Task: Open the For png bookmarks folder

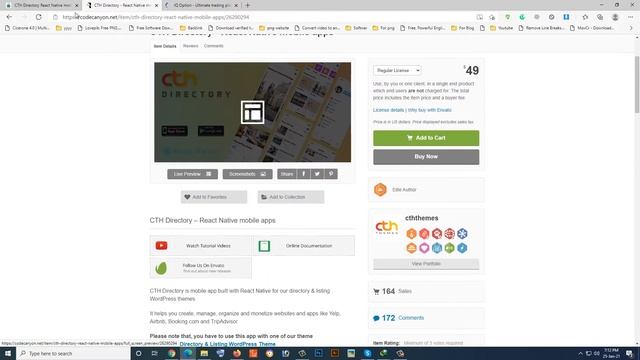Action: (383, 28)
